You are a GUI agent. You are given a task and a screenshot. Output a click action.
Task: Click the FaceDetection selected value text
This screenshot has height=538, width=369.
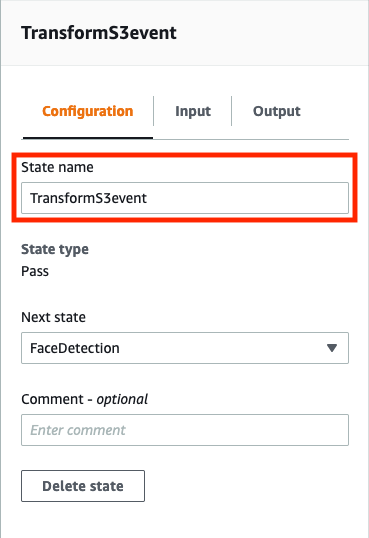click(75, 348)
